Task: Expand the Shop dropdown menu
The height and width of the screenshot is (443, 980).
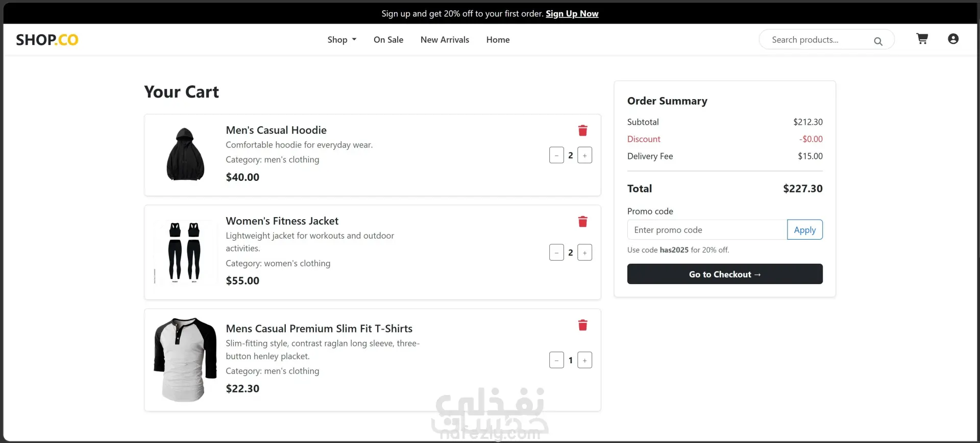Action: (x=342, y=40)
